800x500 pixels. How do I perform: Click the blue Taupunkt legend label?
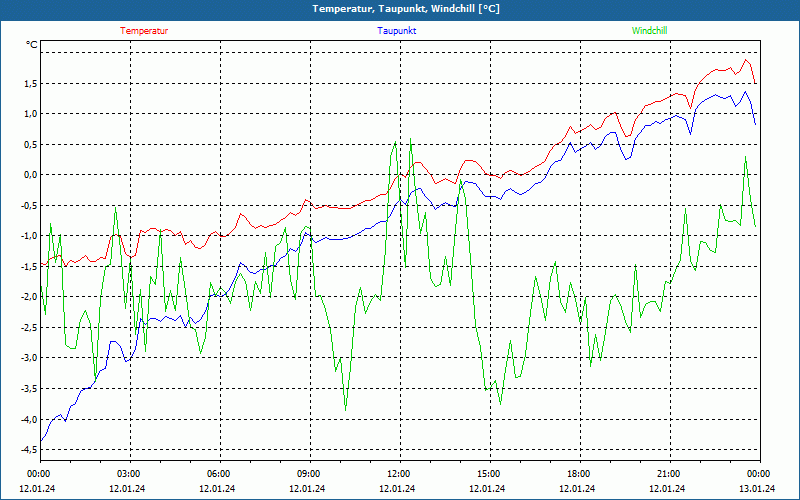(x=396, y=31)
